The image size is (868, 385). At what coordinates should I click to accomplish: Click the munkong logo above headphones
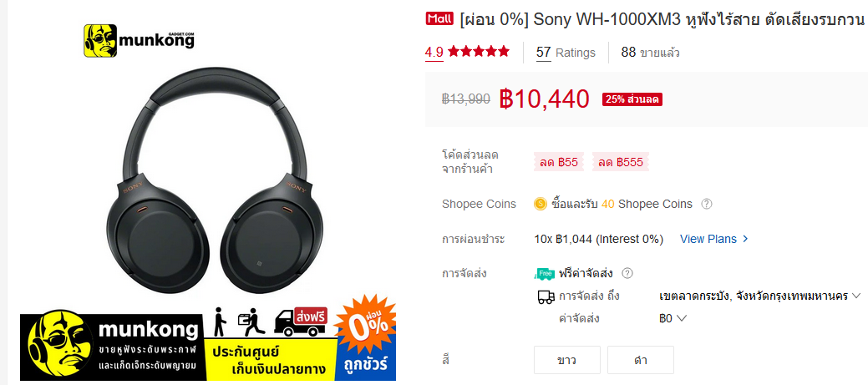click(x=140, y=40)
